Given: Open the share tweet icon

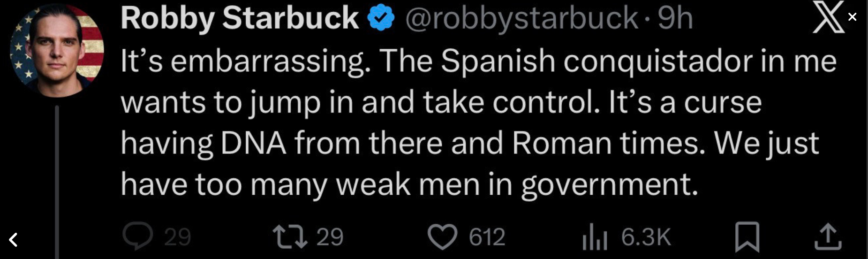Looking at the screenshot, I should click(x=828, y=237).
